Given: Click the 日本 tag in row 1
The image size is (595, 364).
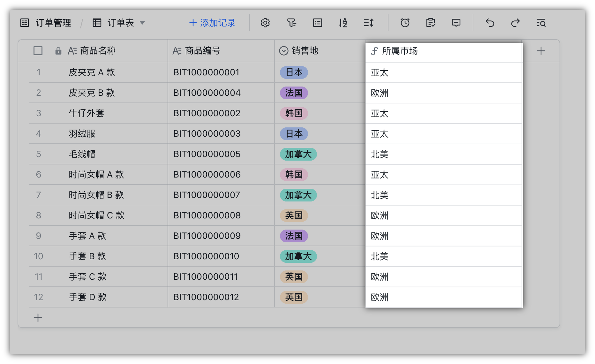Looking at the screenshot, I should (294, 72).
